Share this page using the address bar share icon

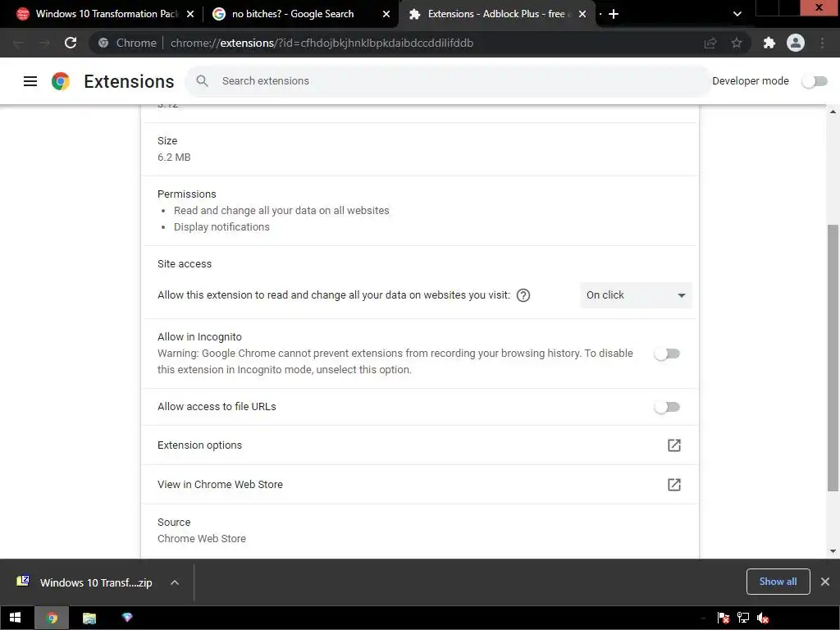(710, 43)
